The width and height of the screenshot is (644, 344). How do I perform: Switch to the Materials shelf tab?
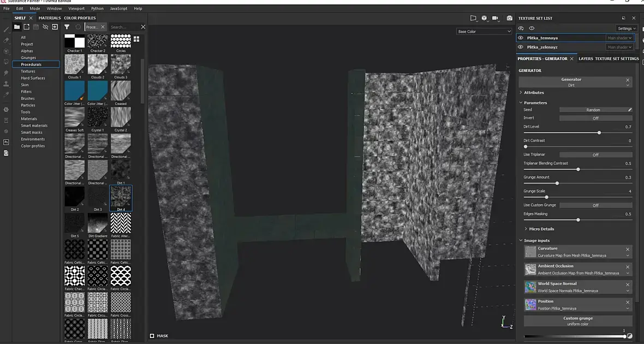click(x=50, y=17)
